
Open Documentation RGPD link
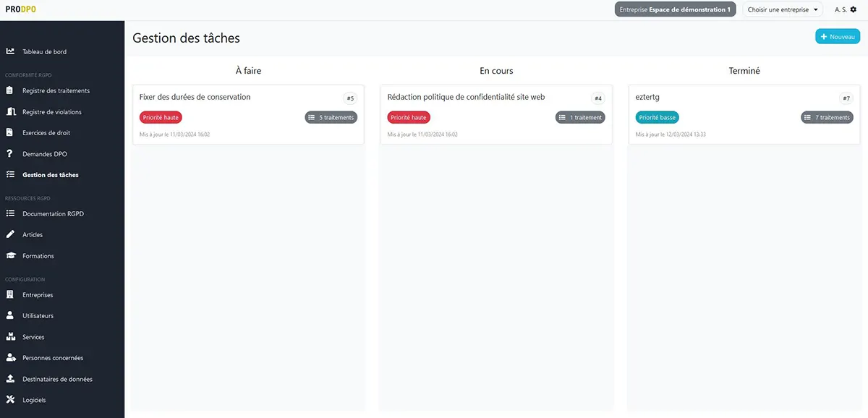tap(53, 214)
